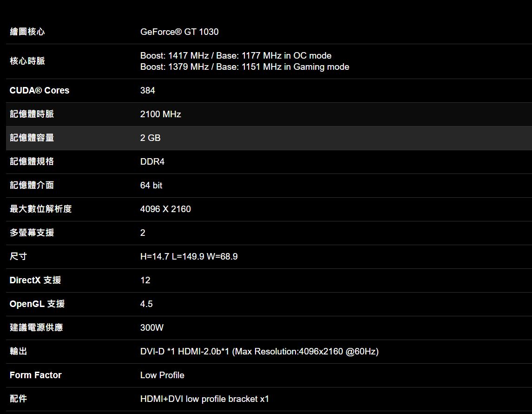Screen dimensions: 532x414
Task: Select the highlighted 記憶體容量 row label
Action: [x=32, y=138]
